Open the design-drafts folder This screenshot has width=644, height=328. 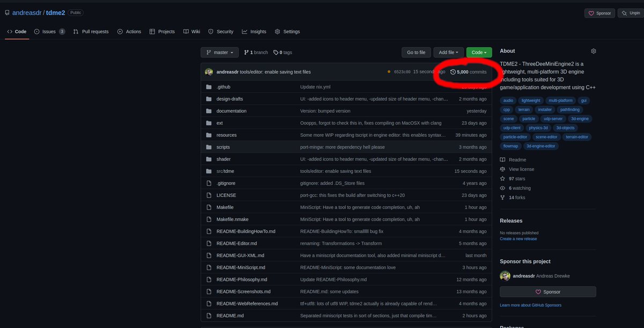229,99
